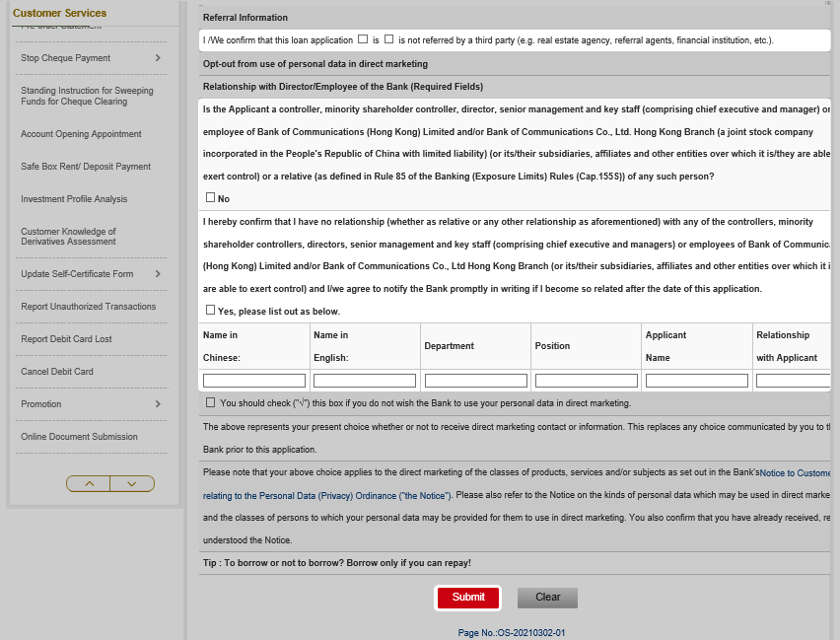The width and height of the screenshot is (840, 640).
Task: Open Account Opening Appointment menu item
Action: (81, 134)
